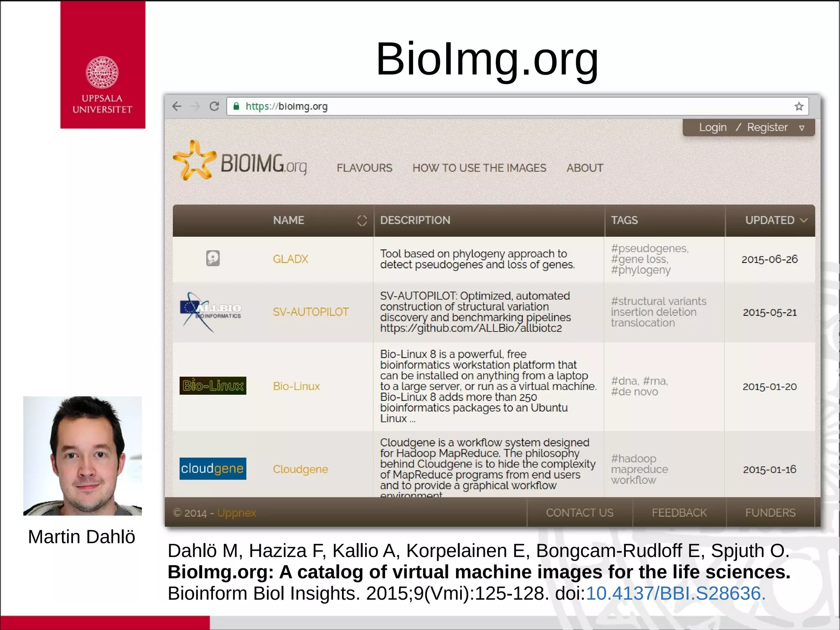
Task: Click the Uppsala Universitet logo
Action: [103, 65]
